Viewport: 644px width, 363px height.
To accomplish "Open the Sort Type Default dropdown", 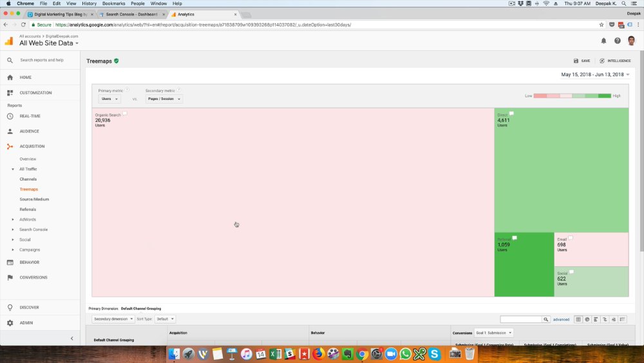I will 165,319.
